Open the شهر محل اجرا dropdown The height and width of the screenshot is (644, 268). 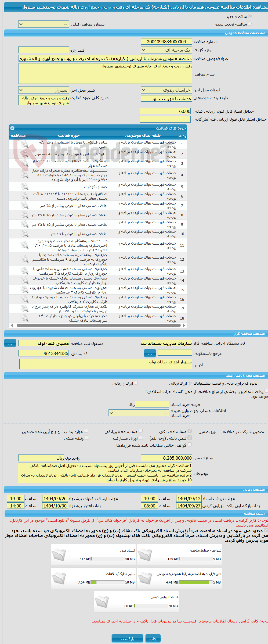44,90
